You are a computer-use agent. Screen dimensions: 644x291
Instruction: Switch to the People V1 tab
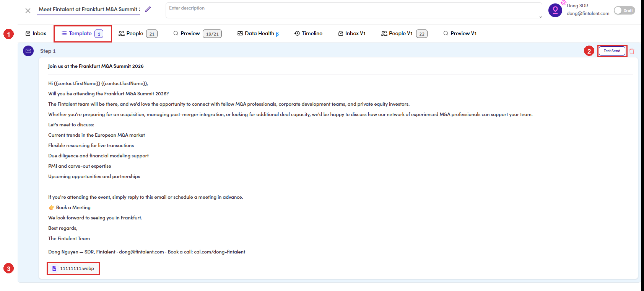pos(404,34)
